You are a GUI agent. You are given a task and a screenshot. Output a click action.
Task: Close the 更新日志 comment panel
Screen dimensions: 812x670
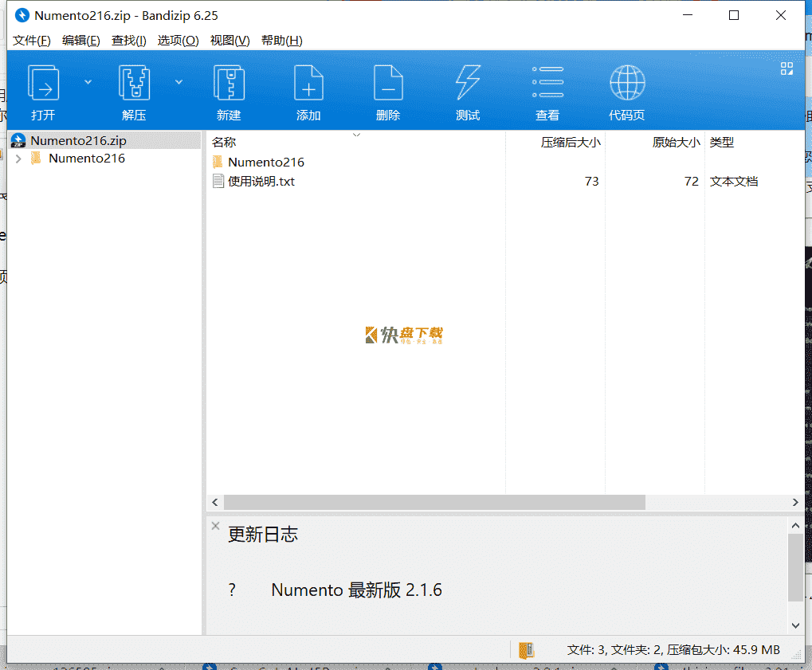coord(215,526)
